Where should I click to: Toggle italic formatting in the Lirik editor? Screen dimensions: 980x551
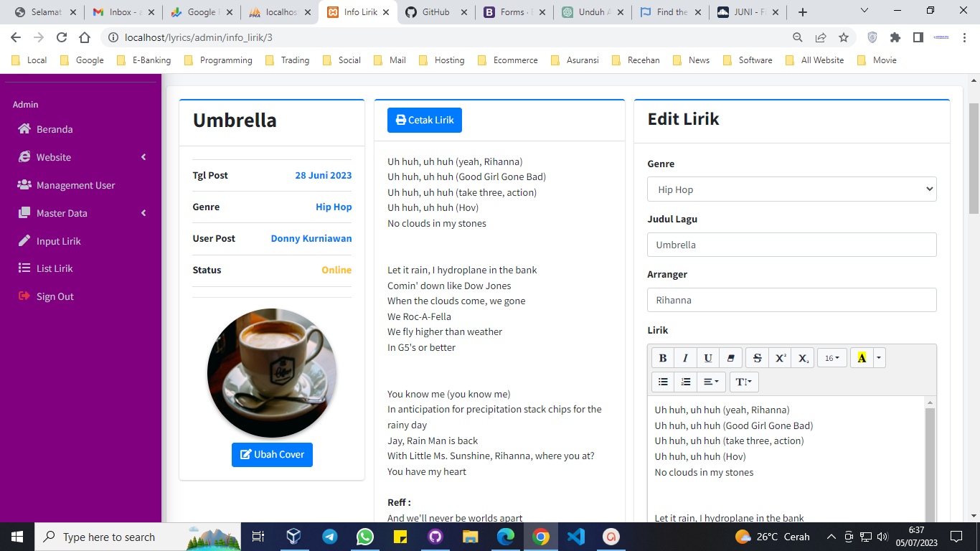click(685, 358)
